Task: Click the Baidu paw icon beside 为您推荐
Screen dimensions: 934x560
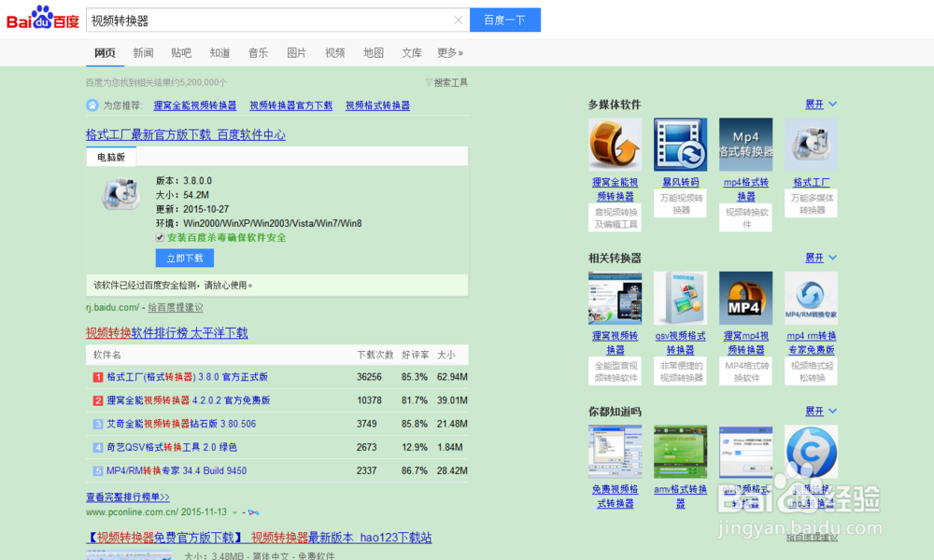Action: click(x=92, y=105)
